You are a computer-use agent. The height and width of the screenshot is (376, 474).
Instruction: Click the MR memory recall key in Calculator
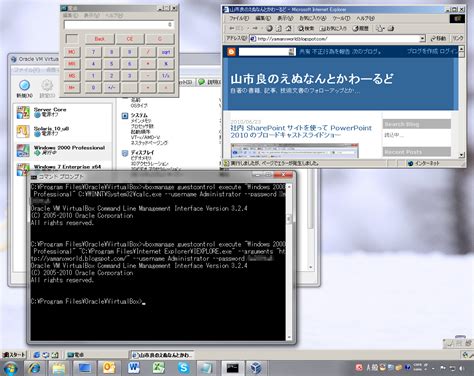(72, 64)
